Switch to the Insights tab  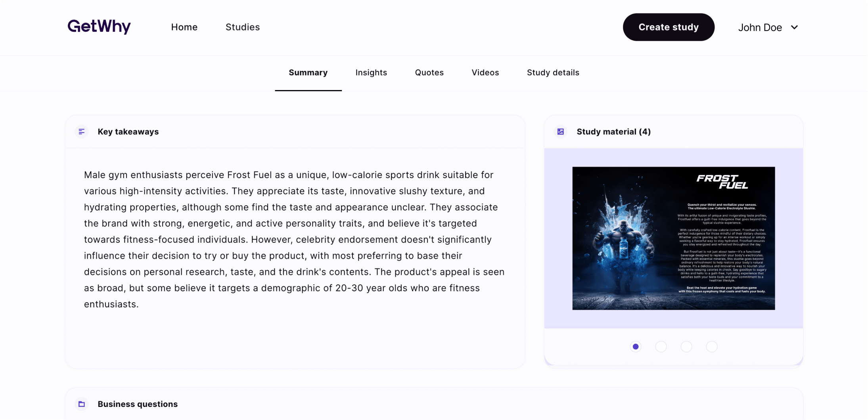point(371,73)
